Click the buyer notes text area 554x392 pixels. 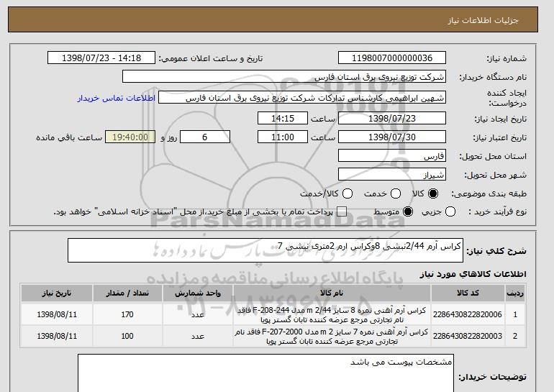265,373
